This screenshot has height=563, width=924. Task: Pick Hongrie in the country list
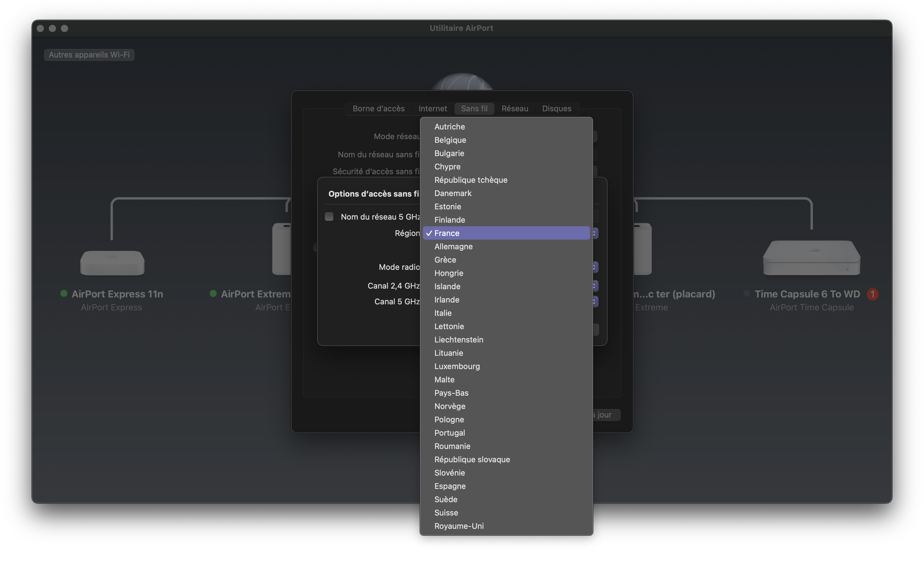pyautogui.click(x=506, y=273)
